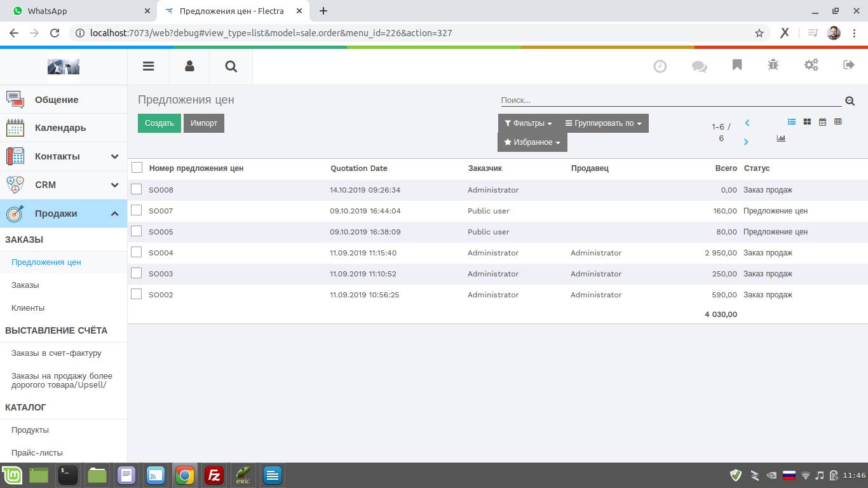868x488 pixels.
Task: Click the bookmark icon in header
Action: (x=737, y=65)
